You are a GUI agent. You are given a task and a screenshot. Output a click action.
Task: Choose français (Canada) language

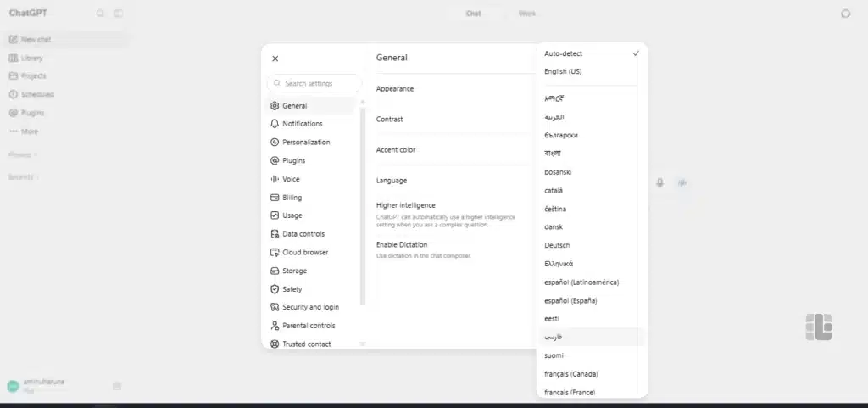[x=591, y=374]
